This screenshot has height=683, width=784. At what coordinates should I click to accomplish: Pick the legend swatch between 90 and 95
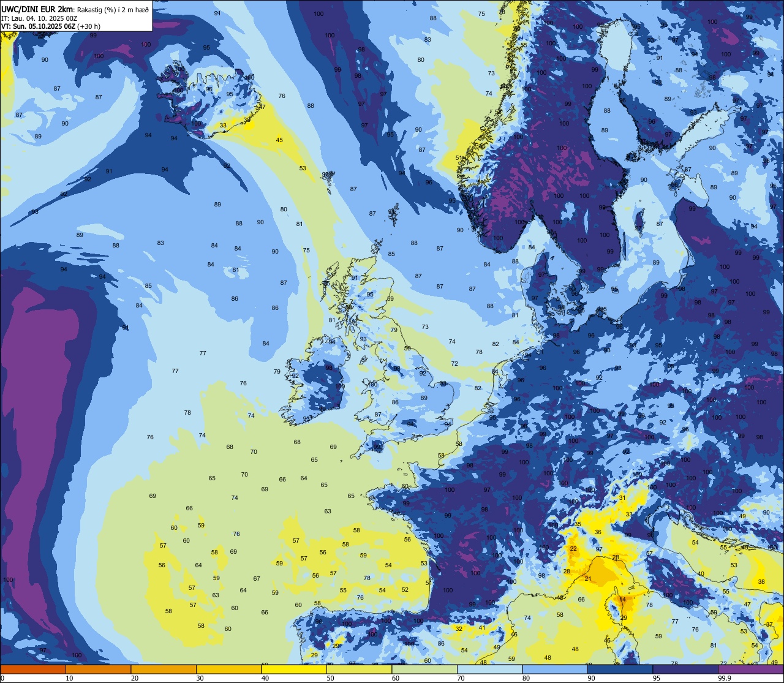click(620, 670)
